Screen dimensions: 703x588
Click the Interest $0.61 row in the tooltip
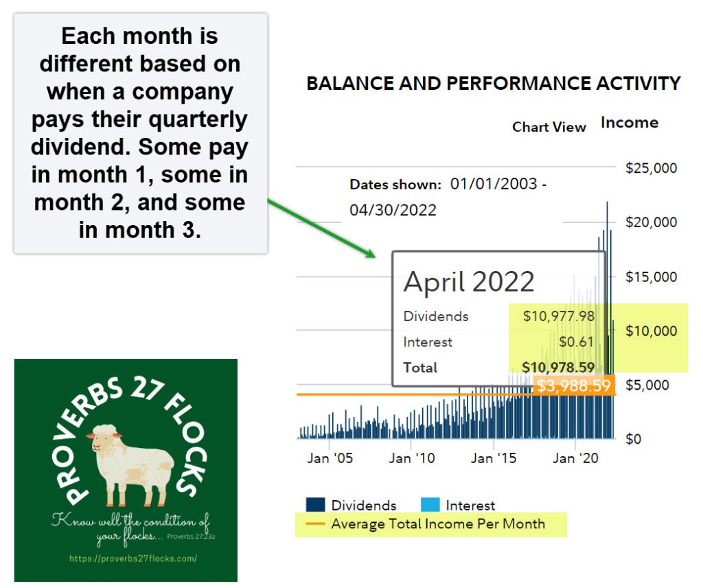[498, 342]
